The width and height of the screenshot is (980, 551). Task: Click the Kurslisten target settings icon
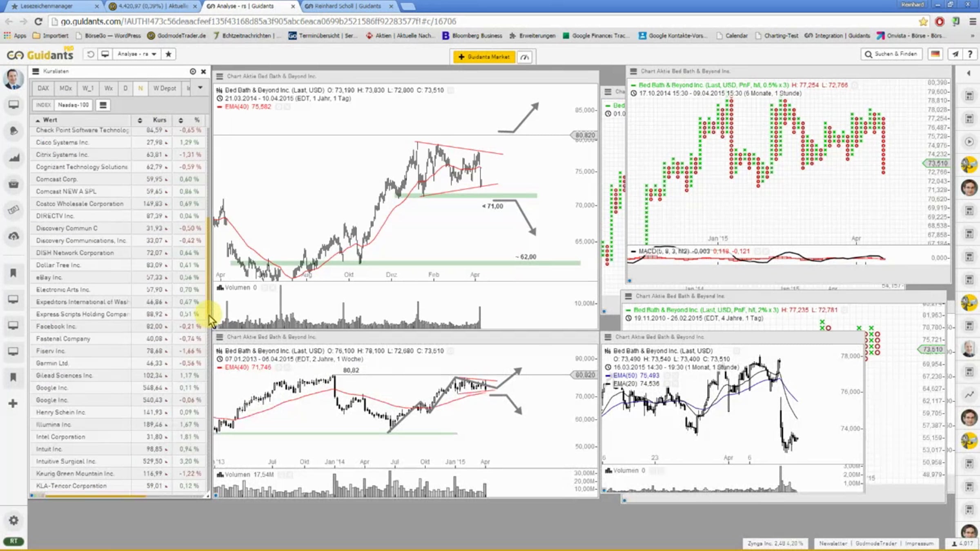[193, 71]
